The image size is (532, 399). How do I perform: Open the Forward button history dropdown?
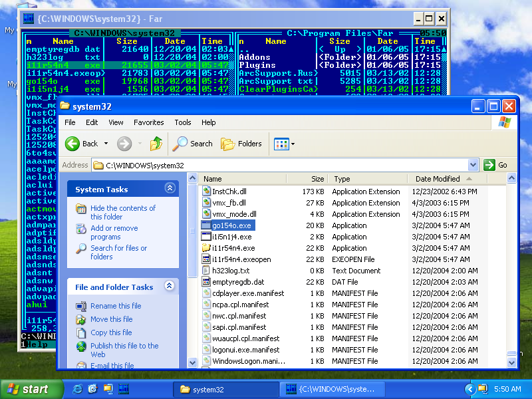[140, 144]
